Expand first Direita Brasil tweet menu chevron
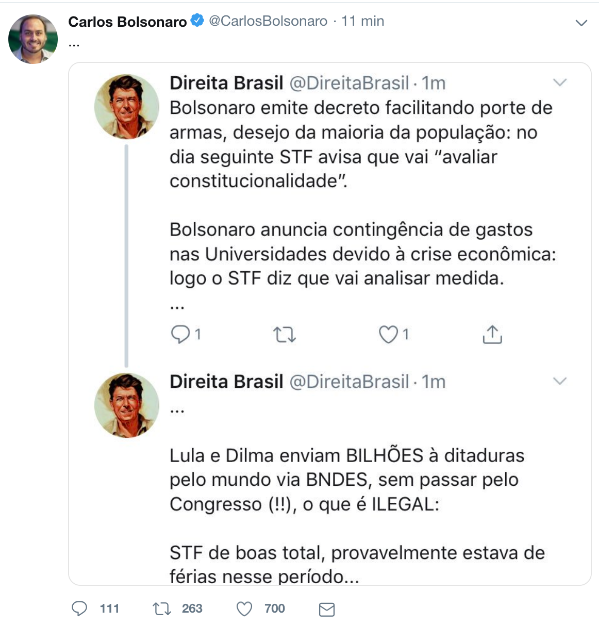Image resolution: width=605 pixels, height=640 pixels. (x=560, y=82)
